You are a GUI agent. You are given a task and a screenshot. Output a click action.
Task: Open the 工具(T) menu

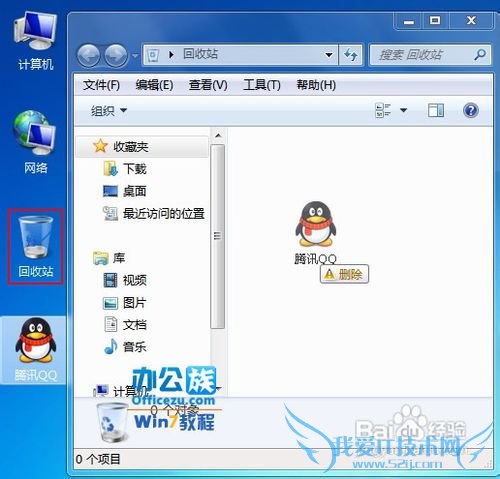262,85
